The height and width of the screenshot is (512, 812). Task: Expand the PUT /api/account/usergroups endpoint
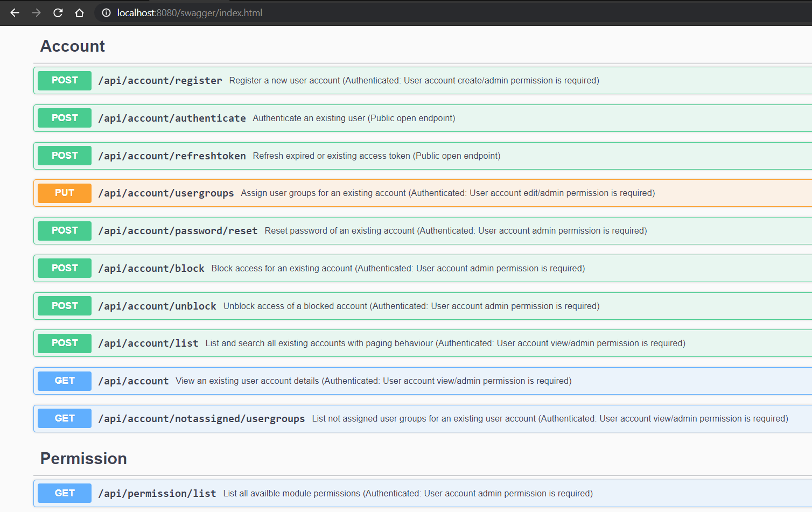click(423, 193)
